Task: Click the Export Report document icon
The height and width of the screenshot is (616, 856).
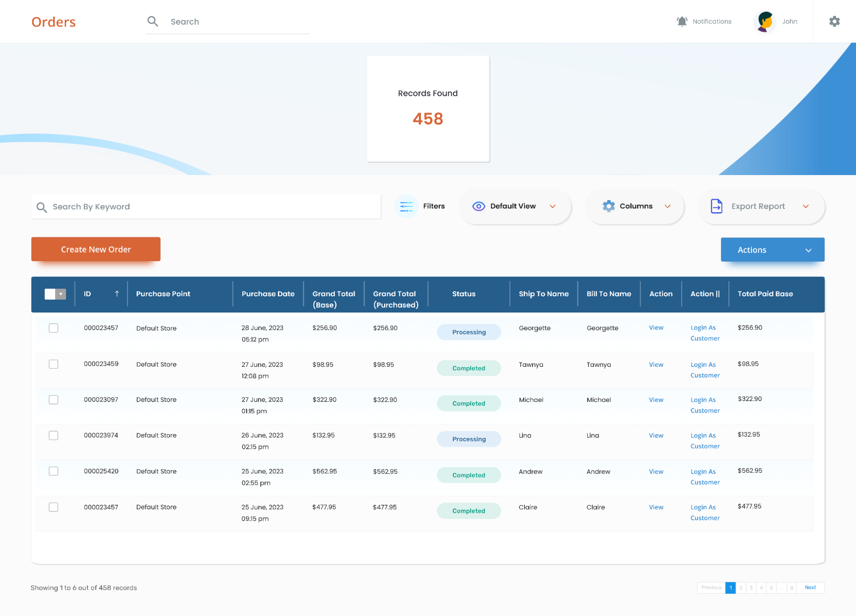Action: tap(716, 206)
